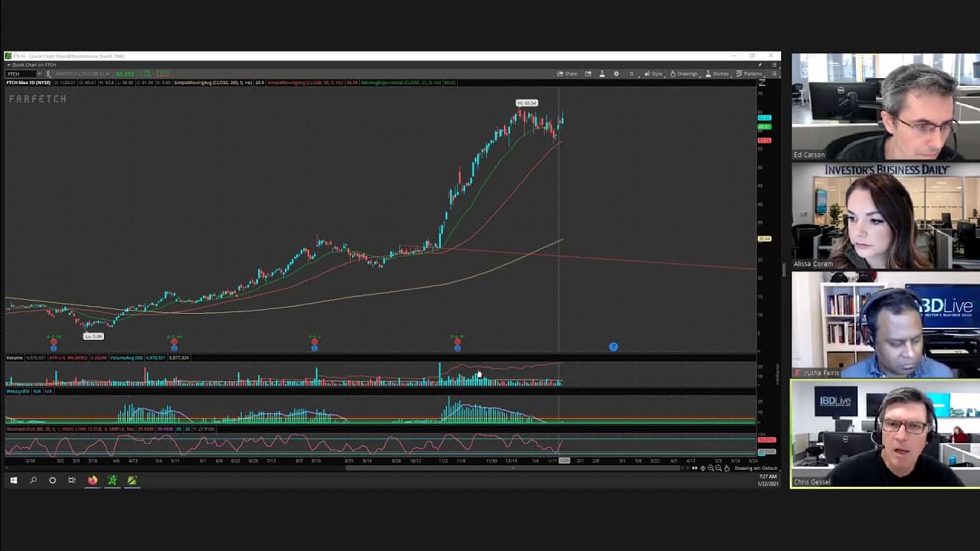Select Ed Carson's video tile

pyautogui.click(x=886, y=107)
